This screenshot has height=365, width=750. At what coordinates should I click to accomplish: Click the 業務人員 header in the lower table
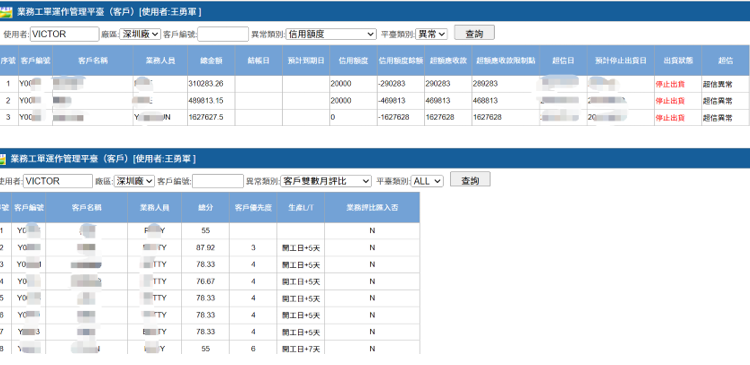(154, 208)
